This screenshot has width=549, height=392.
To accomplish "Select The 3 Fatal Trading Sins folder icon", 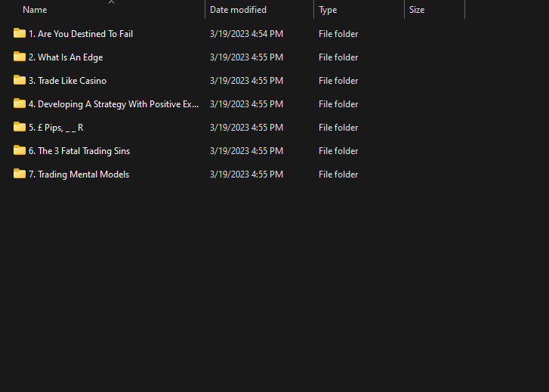I will (x=20, y=150).
